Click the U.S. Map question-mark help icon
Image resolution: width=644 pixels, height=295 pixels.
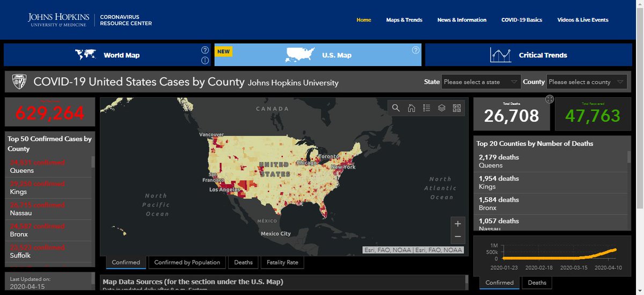pyautogui.click(x=415, y=50)
